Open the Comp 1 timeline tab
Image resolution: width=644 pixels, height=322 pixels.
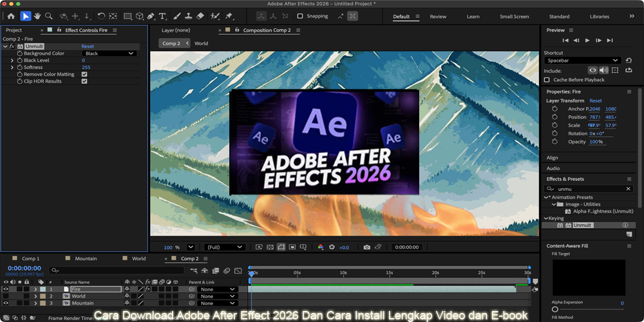click(x=31, y=258)
